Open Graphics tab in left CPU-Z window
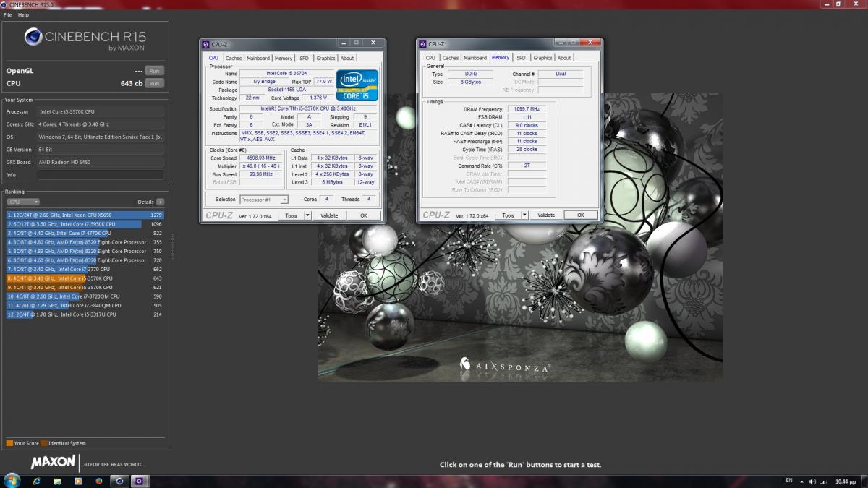 coord(325,58)
